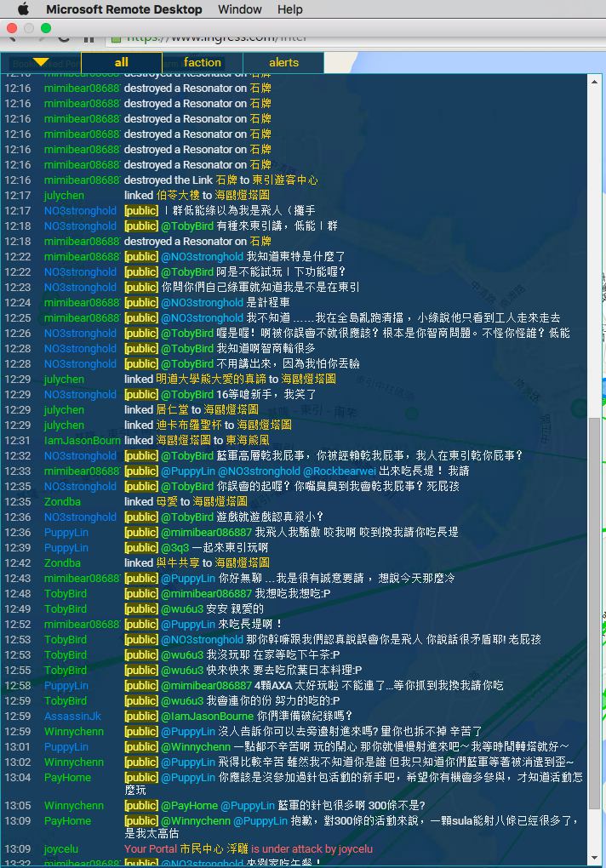Click sender TobyBird at 12:48
The width and height of the screenshot is (606, 868).
click(x=66, y=593)
